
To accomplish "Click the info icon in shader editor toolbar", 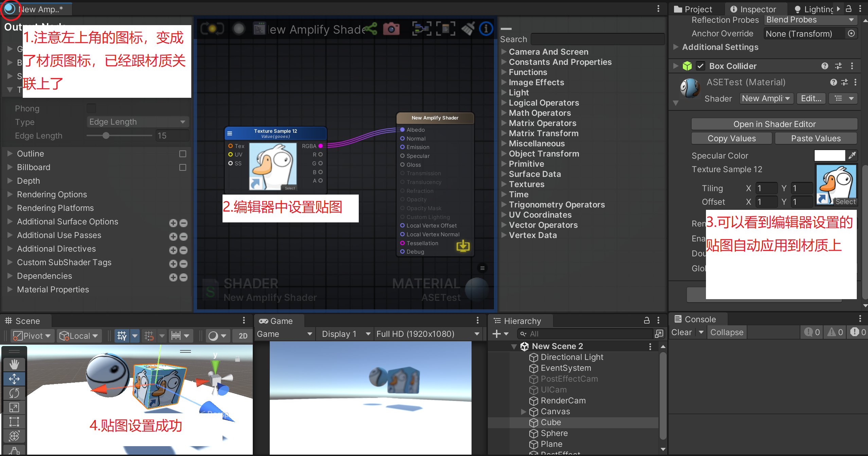I will (486, 29).
